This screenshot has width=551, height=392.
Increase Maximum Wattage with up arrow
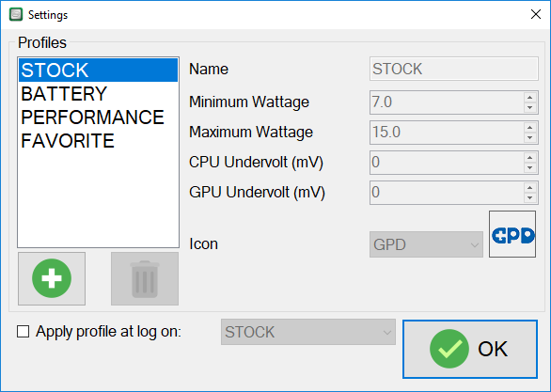click(530, 128)
